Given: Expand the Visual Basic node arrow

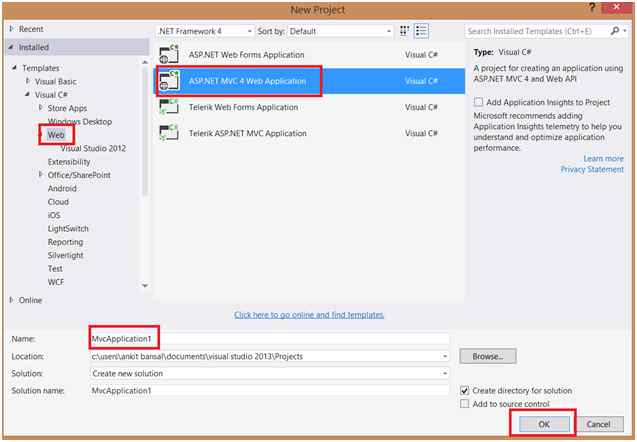Looking at the screenshot, I should click(28, 81).
